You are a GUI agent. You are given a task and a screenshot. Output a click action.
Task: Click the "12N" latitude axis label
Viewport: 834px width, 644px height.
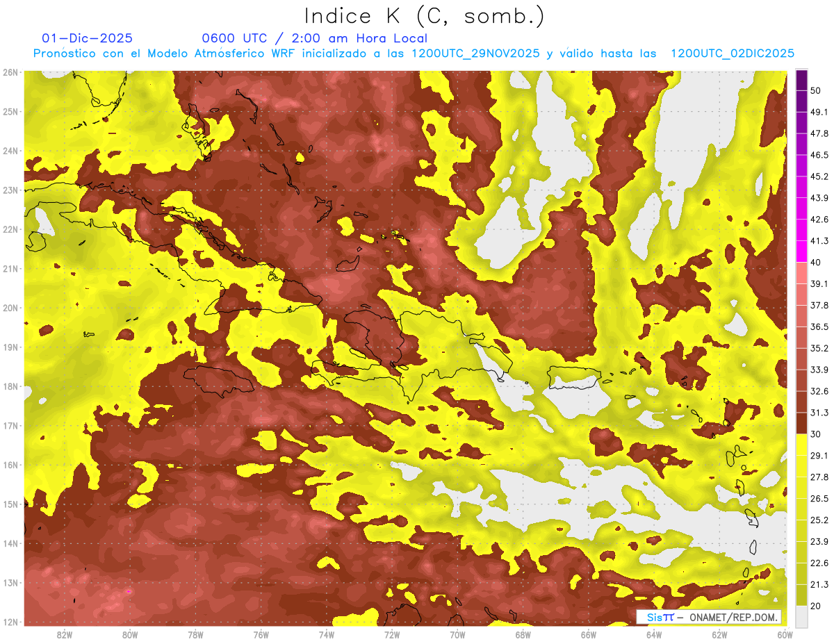coord(10,622)
